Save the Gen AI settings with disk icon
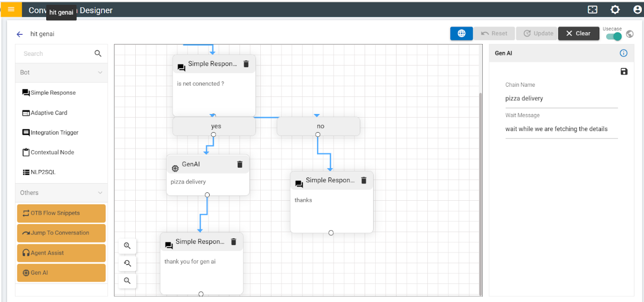 [x=624, y=71]
